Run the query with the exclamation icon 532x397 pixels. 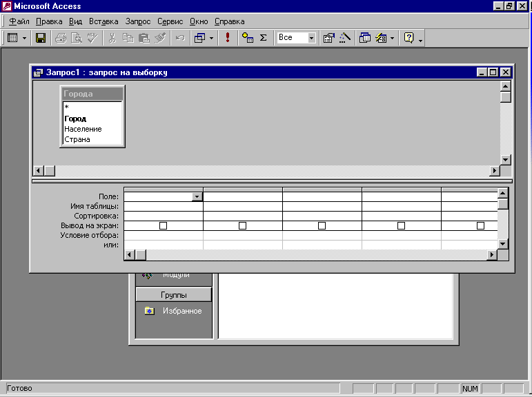228,38
